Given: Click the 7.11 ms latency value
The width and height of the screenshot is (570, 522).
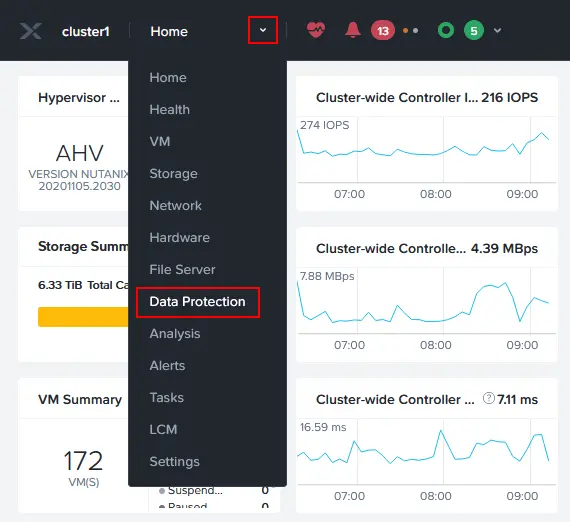Looking at the screenshot, I should (517, 399).
